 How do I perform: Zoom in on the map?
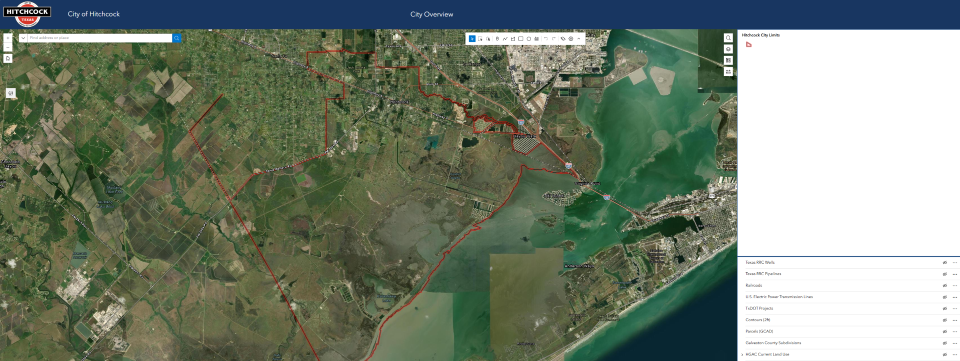point(7,37)
